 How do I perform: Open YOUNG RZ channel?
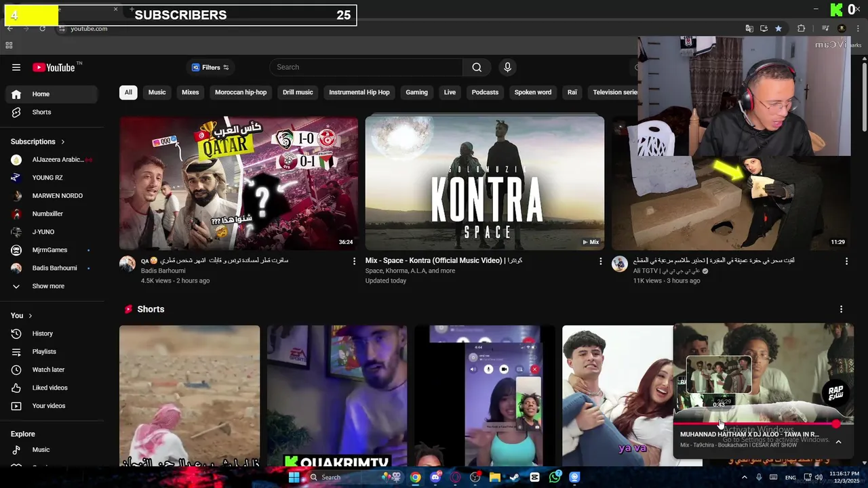click(x=52, y=178)
